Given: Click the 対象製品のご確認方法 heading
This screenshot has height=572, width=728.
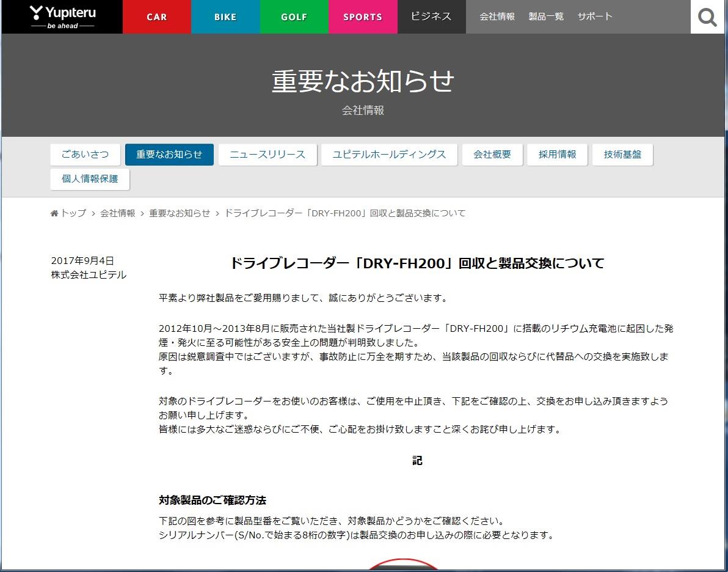Looking at the screenshot, I should [213, 501].
